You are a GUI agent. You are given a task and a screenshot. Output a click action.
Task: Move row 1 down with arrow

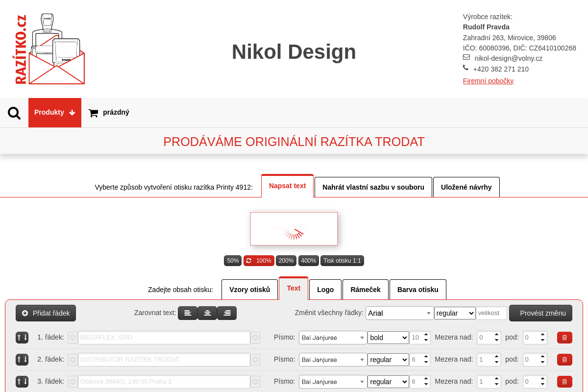tap(25, 337)
